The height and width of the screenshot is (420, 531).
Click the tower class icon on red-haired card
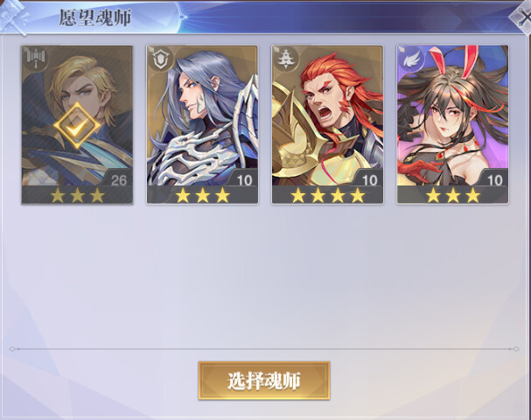[286, 59]
